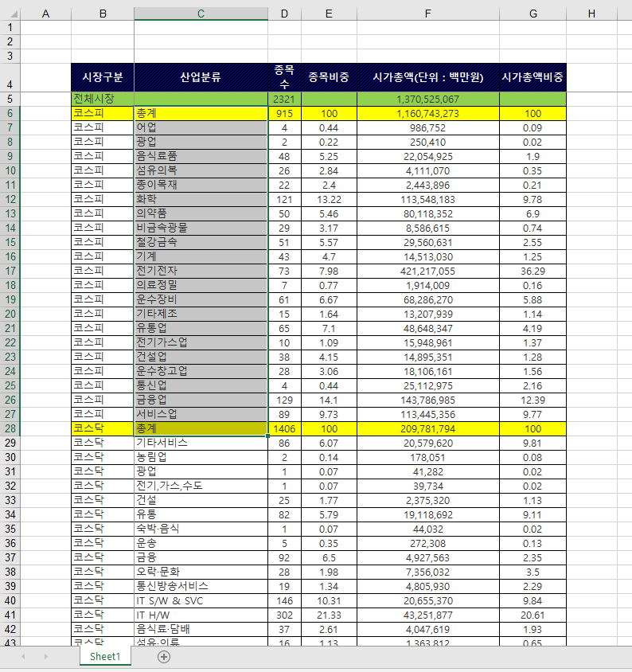Select row 5 header
Screen dimensions: 632x672
tap(10, 99)
